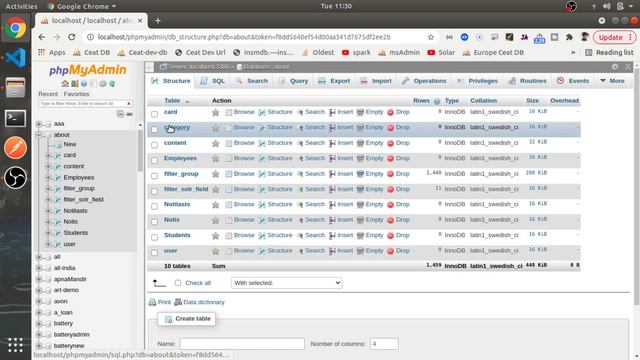Open Postman from the dock
640x360 pixels.
[x=16, y=148]
